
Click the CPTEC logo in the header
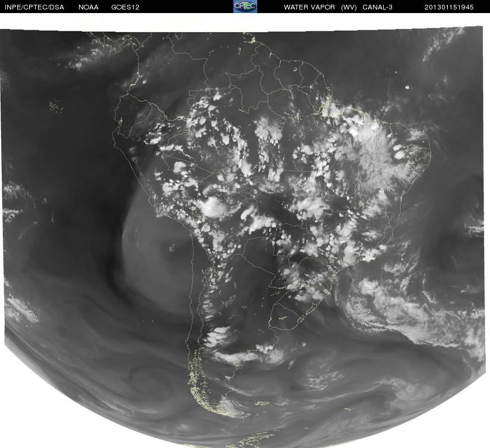coord(245,7)
